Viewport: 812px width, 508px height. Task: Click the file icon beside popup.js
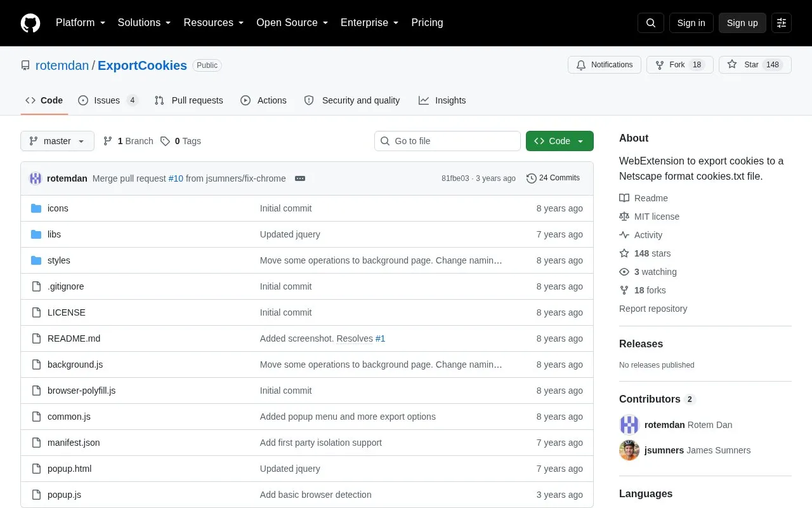36,495
